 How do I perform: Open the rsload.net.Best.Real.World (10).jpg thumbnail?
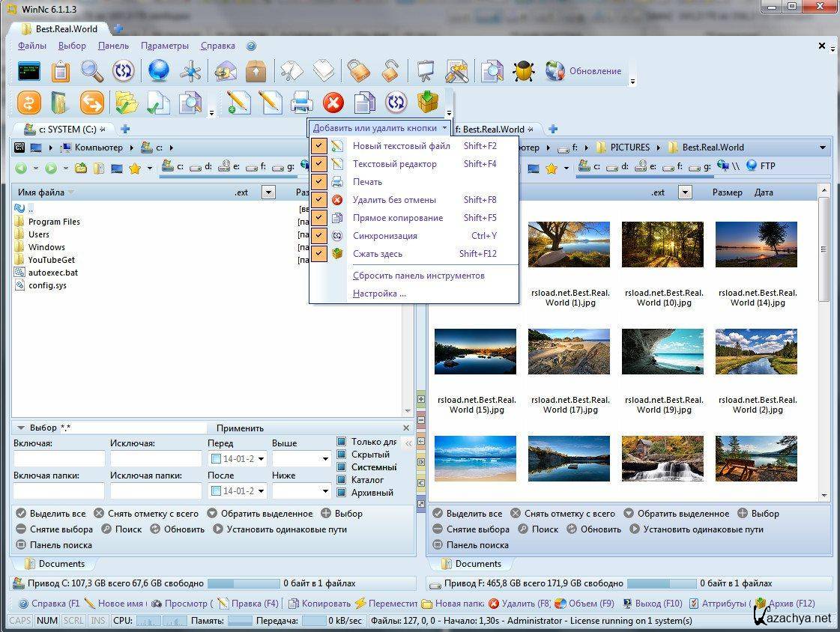click(x=662, y=245)
